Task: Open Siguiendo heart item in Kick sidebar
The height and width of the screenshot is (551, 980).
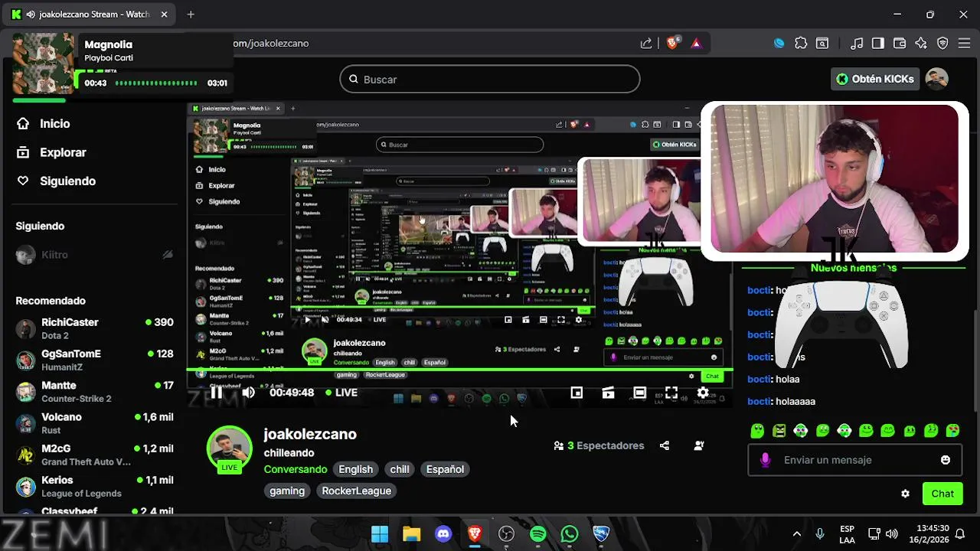Action: coord(57,181)
